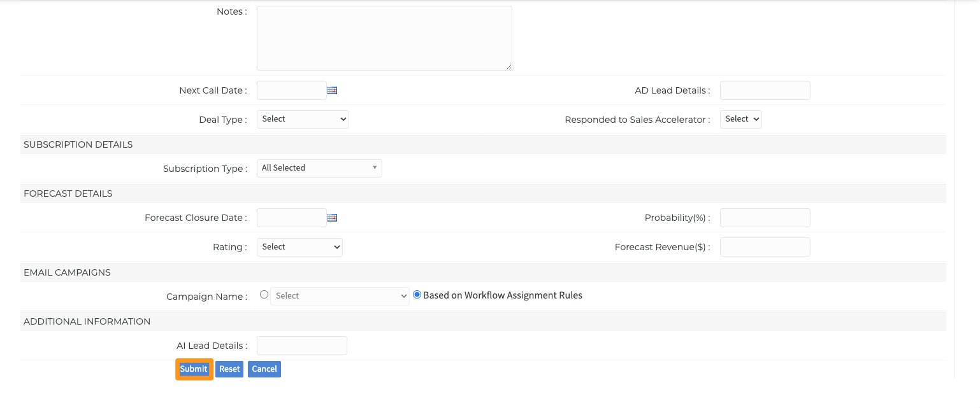Choose the Campaign Name select radio button
Image resolution: width=980 pixels, height=408 pixels.
coord(264,295)
